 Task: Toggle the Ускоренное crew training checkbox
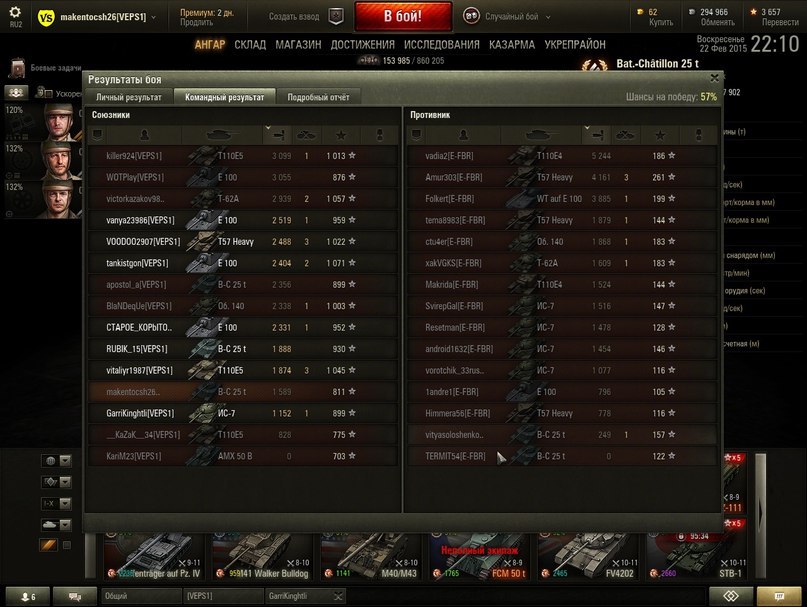click(x=47, y=94)
